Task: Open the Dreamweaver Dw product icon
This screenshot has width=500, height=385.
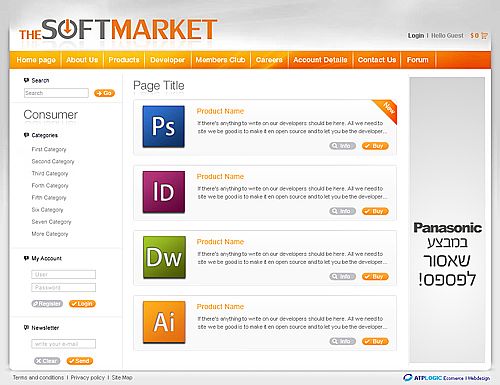Action: click(x=164, y=257)
